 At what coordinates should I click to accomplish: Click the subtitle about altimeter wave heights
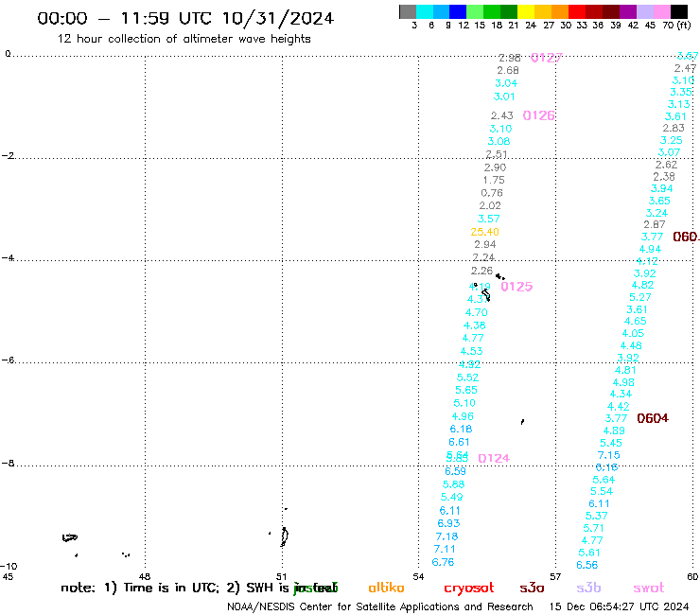pyautogui.click(x=184, y=39)
